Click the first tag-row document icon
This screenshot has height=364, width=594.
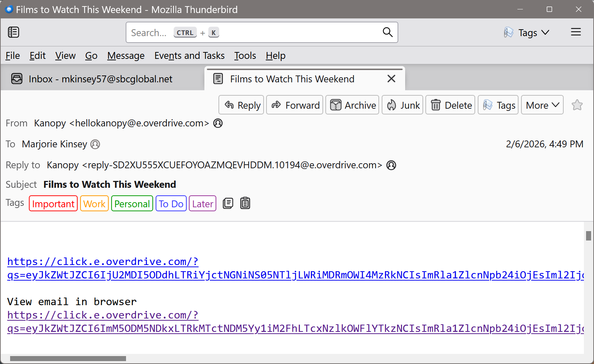(x=228, y=203)
